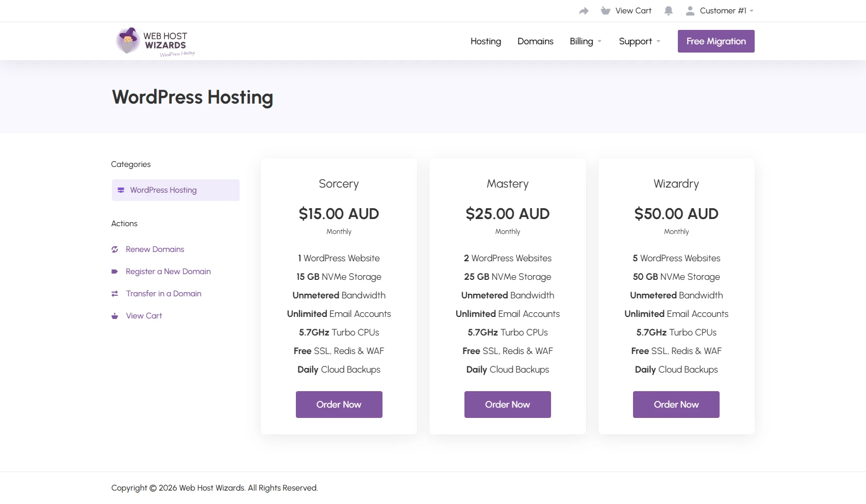Click the Transfer in a Domain arrows icon
This screenshot has width=866, height=504.
coord(114,294)
